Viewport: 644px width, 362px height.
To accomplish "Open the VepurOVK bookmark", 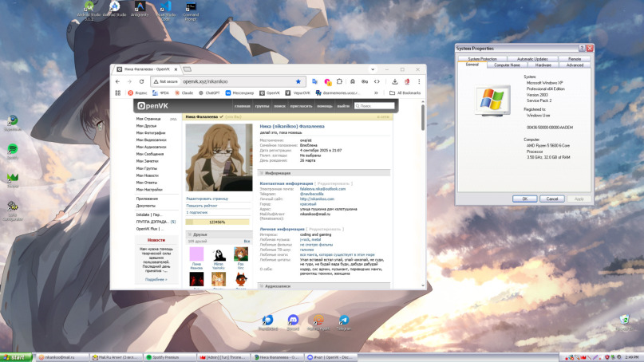I will click(x=298, y=93).
